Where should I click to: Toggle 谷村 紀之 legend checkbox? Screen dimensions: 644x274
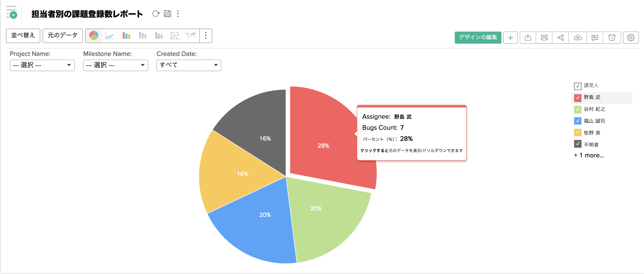577,109
